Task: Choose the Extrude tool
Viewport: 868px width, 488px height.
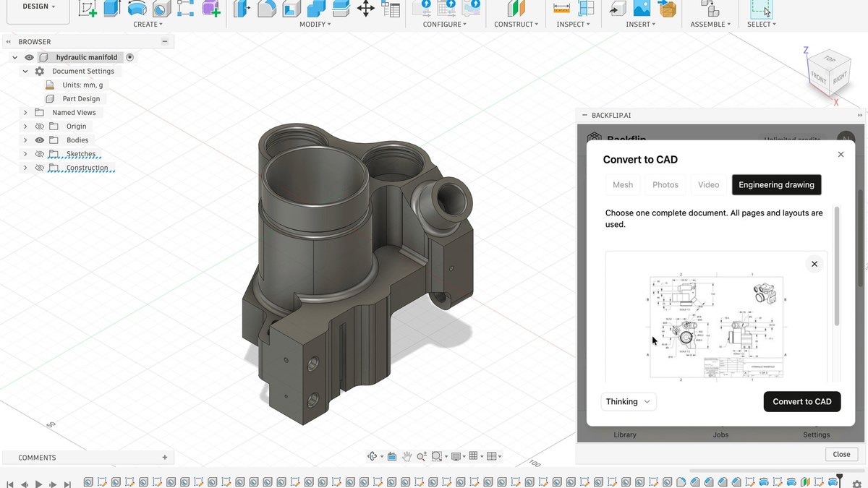Action: click(x=111, y=8)
